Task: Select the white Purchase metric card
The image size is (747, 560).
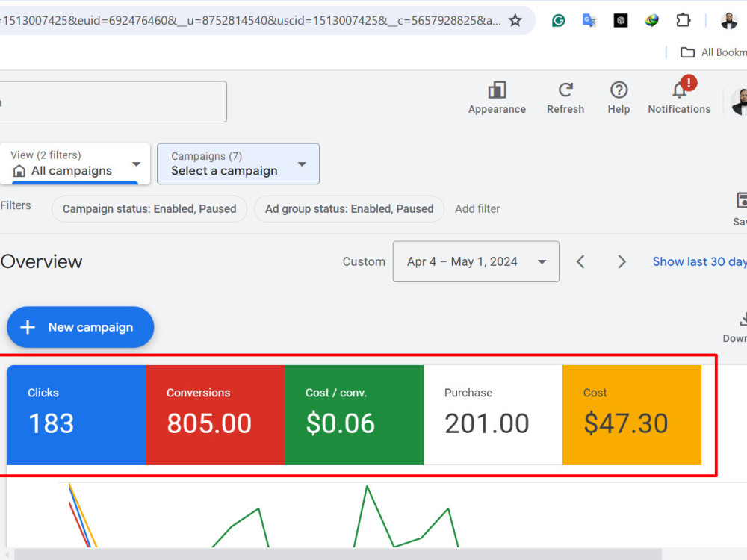Action: 493,414
